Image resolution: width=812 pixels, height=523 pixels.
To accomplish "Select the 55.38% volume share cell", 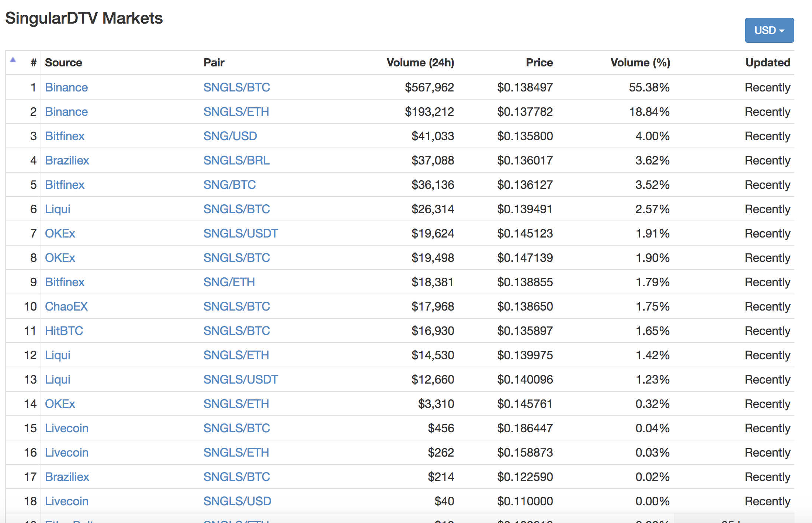I will click(649, 87).
